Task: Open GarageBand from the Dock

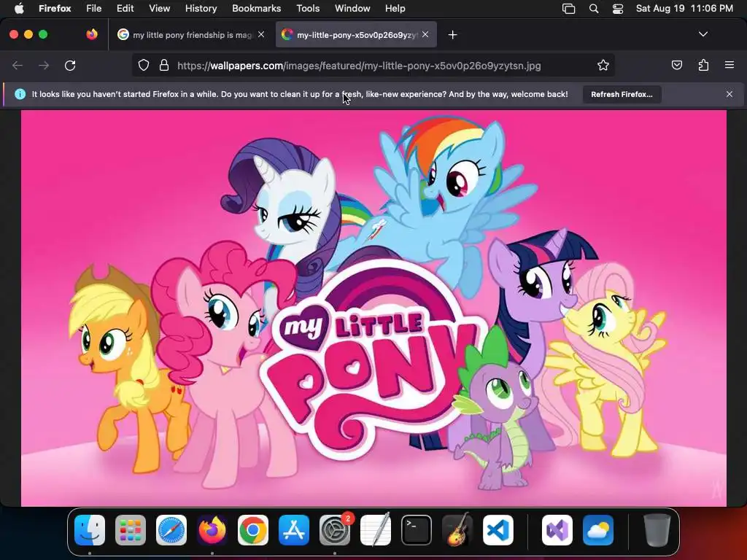Action: tap(457, 530)
